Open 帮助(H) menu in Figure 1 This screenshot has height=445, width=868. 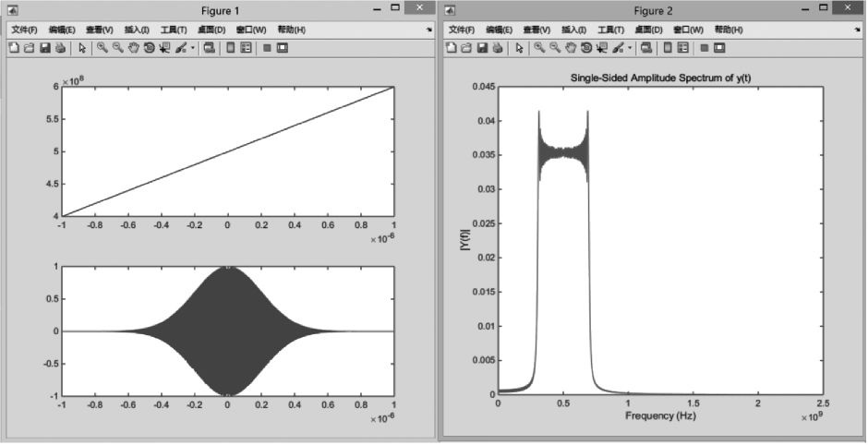coord(291,30)
